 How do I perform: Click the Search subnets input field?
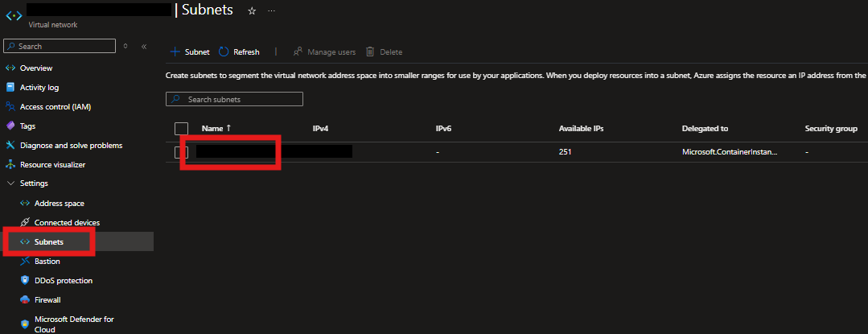click(234, 99)
